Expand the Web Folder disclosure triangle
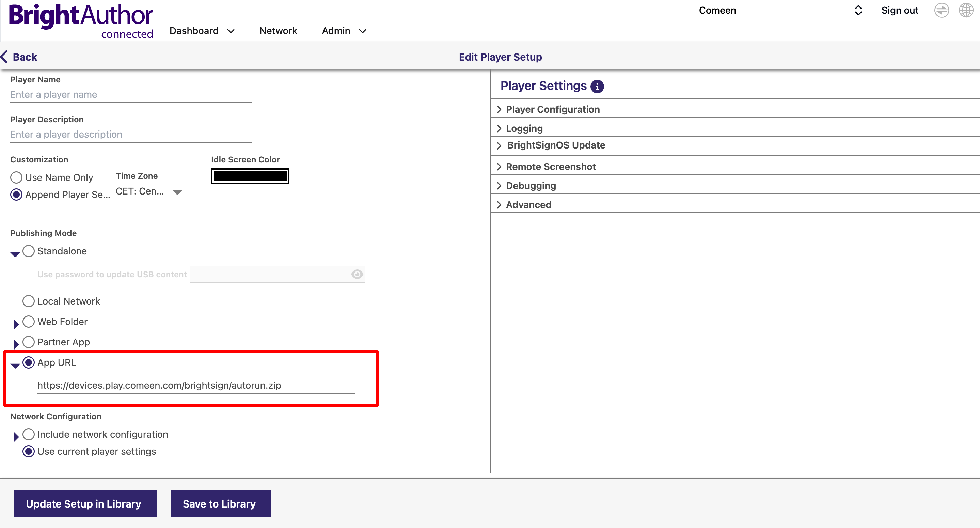 (x=16, y=324)
